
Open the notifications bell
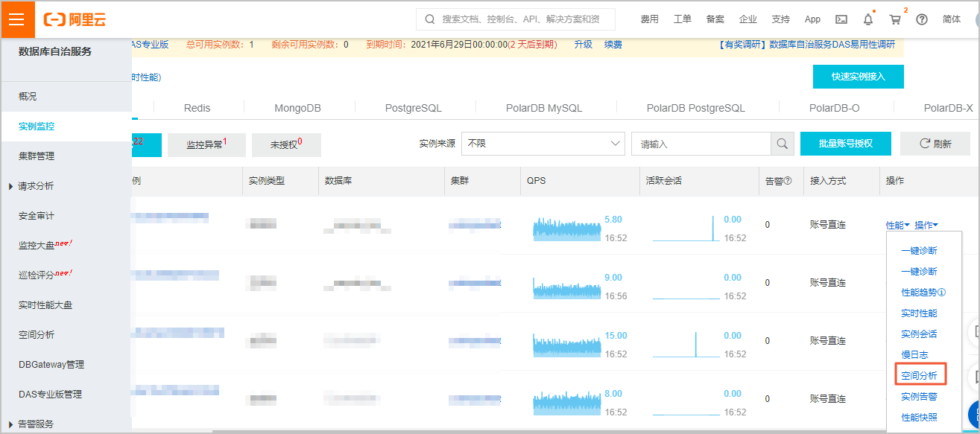tap(868, 19)
